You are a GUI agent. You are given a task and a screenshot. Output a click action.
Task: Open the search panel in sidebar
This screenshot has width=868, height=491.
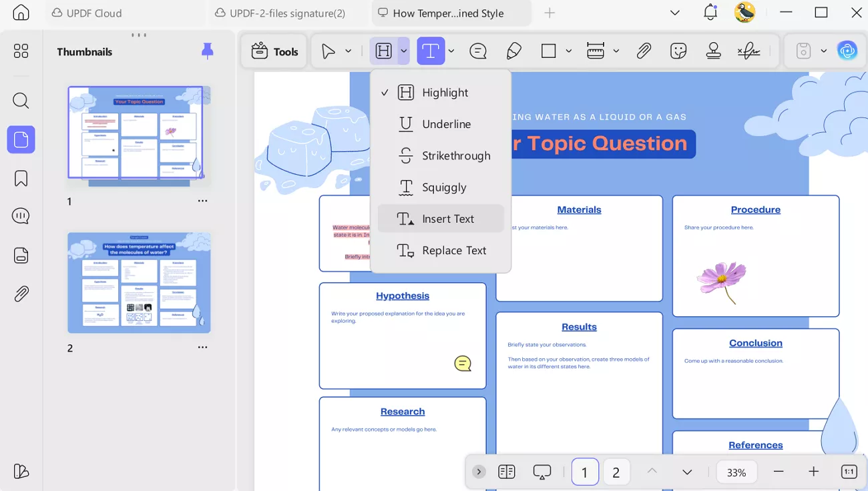pos(21,101)
